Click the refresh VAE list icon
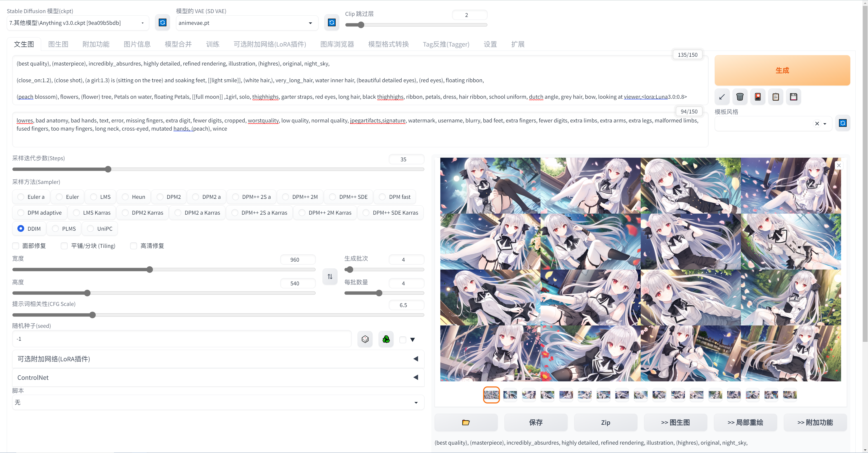 pos(332,23)
